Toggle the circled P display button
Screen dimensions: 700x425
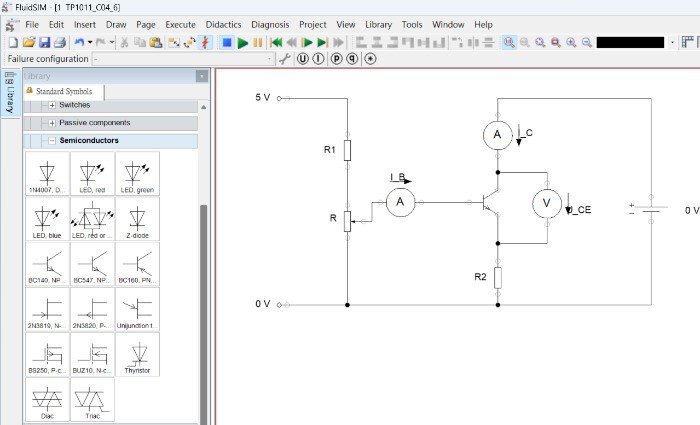pos(337,59)
